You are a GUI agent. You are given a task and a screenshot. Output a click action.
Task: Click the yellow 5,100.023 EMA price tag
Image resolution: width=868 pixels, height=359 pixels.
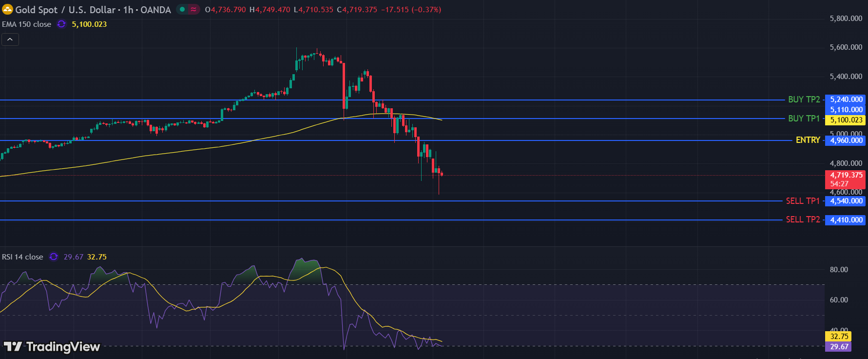(x=846, y=120)
